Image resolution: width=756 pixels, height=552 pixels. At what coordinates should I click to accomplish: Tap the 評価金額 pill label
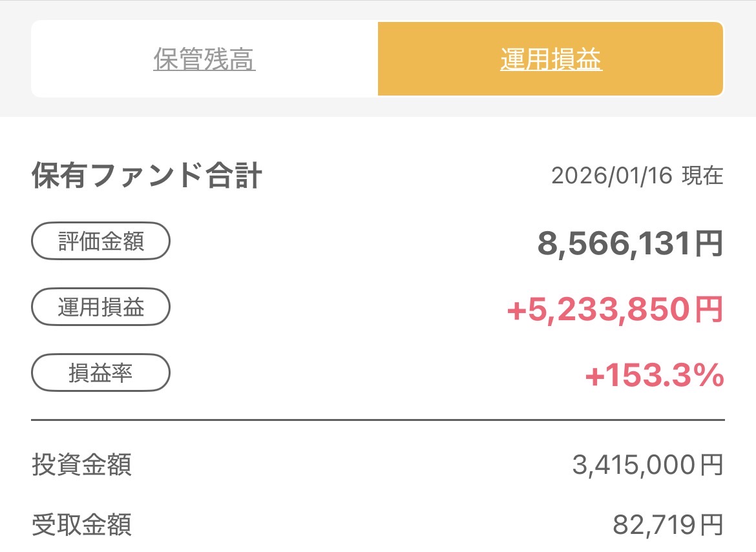(x=101, y=242)
